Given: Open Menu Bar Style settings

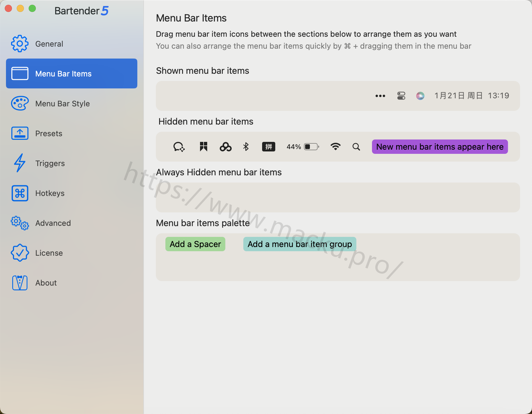Looking at the screenshot, I should [72, 104].
